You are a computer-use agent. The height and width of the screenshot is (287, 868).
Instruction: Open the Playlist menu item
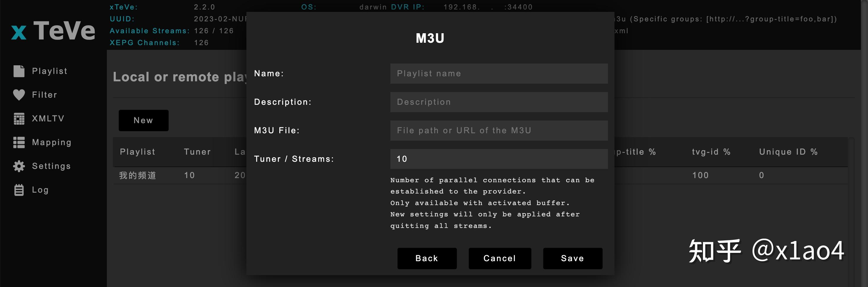pyautogui.click(x=50, y=71)
